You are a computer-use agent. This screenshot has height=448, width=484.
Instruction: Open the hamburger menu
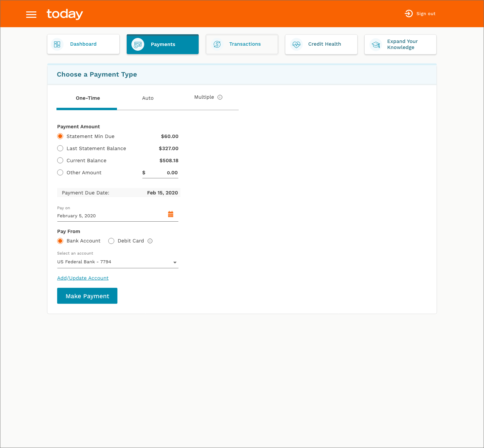coord(31,14)
